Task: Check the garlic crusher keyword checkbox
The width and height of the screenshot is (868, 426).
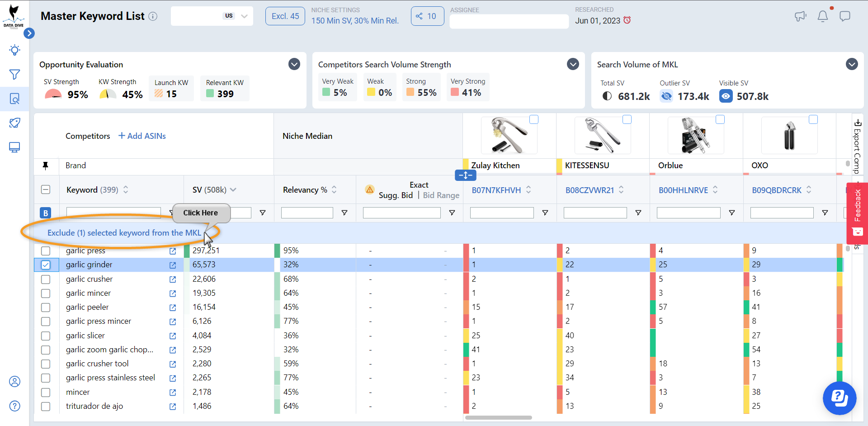Action: tap(46, 279)
